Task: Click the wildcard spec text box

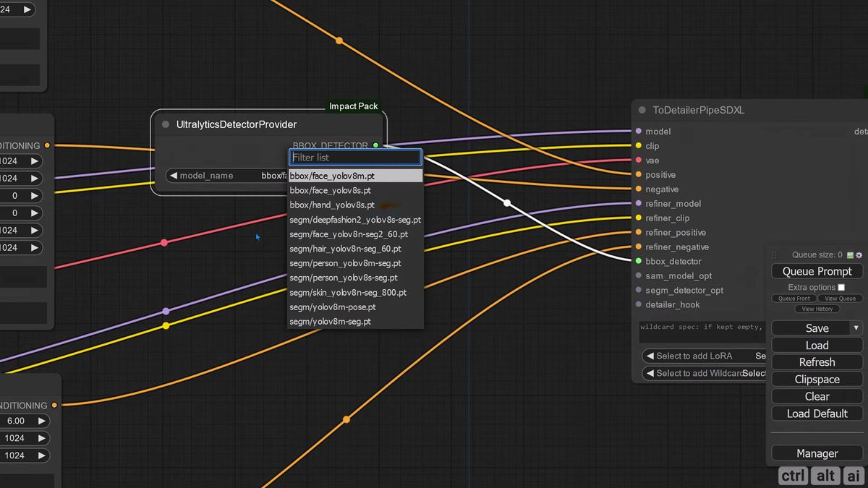Action: tap(703, 331)
